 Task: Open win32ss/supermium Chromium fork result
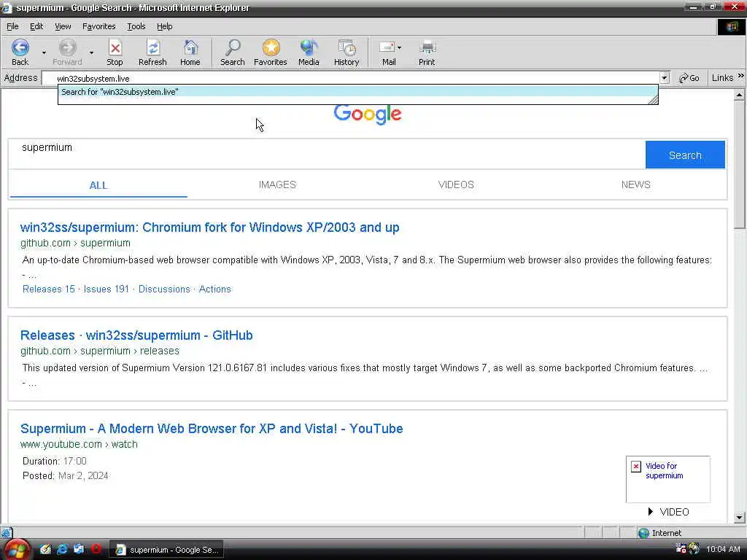tap(209, 227)
